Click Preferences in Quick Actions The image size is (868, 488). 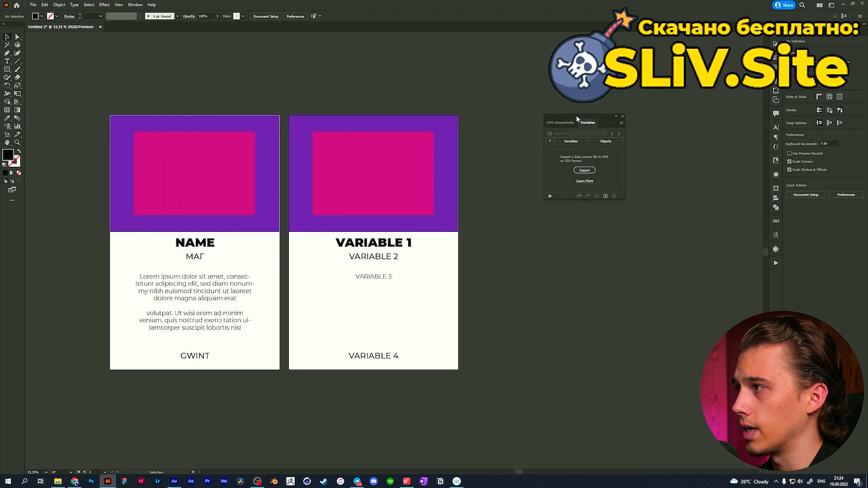[846, 195]
